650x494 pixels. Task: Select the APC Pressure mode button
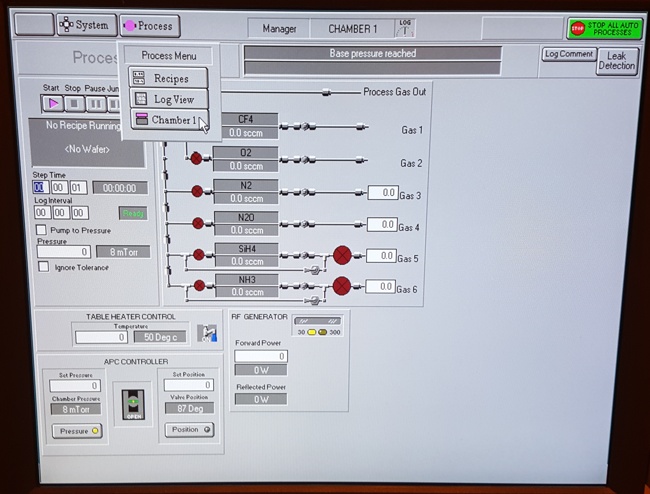pos(76,431)
